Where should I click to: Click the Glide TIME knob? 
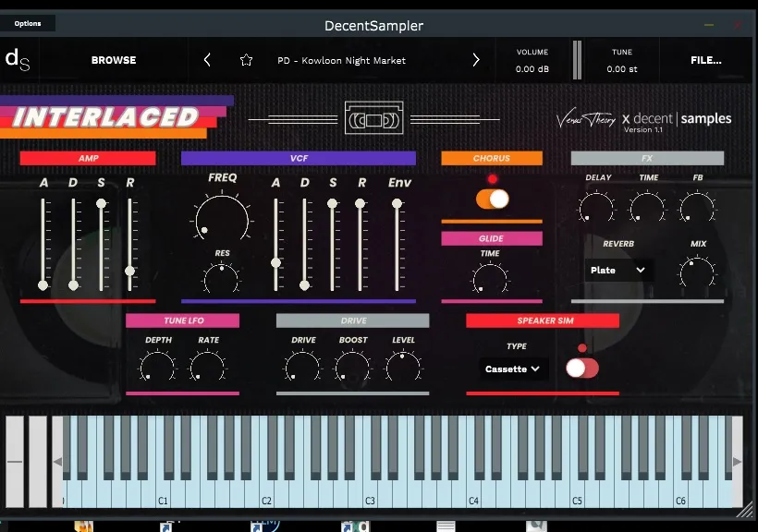490,279
